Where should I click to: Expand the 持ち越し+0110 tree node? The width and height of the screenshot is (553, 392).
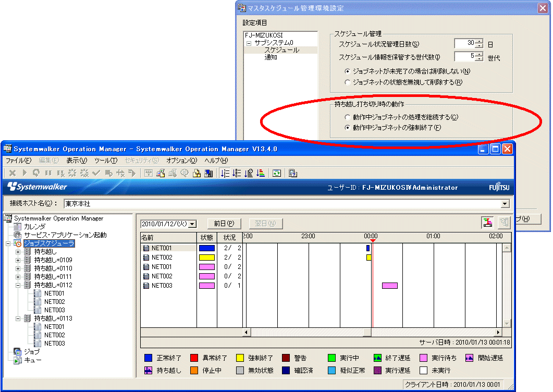point(18,268)
